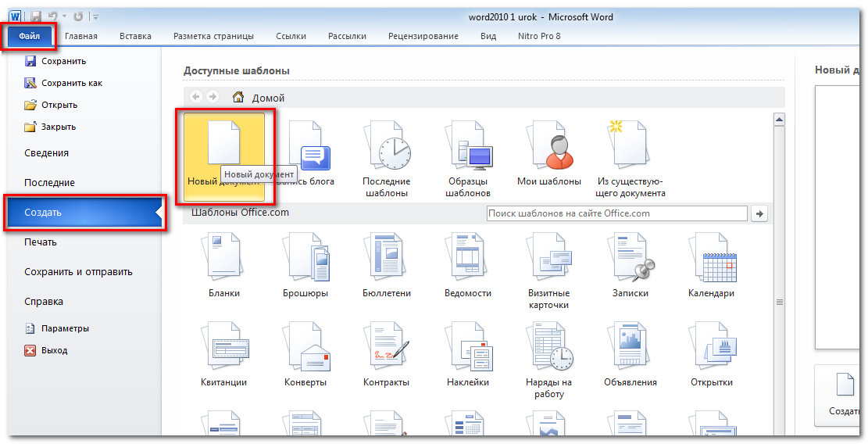Click the Redo icon in quick access toolbar

pyautogui.click(x=78, y=16)
